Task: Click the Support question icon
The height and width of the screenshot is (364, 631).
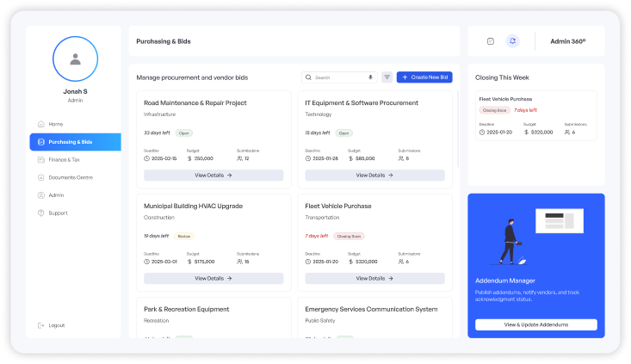Action: pyautogui.click(x=40, y=213)
